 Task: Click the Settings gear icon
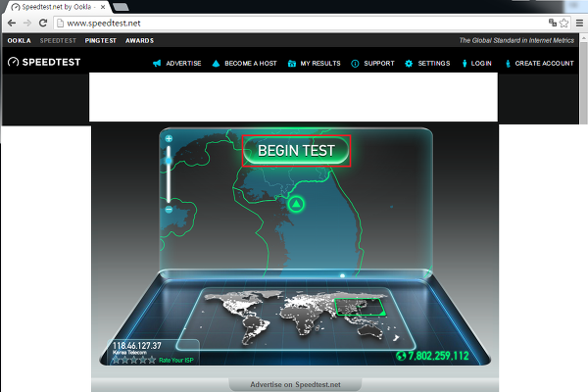(x=409, y=64)
